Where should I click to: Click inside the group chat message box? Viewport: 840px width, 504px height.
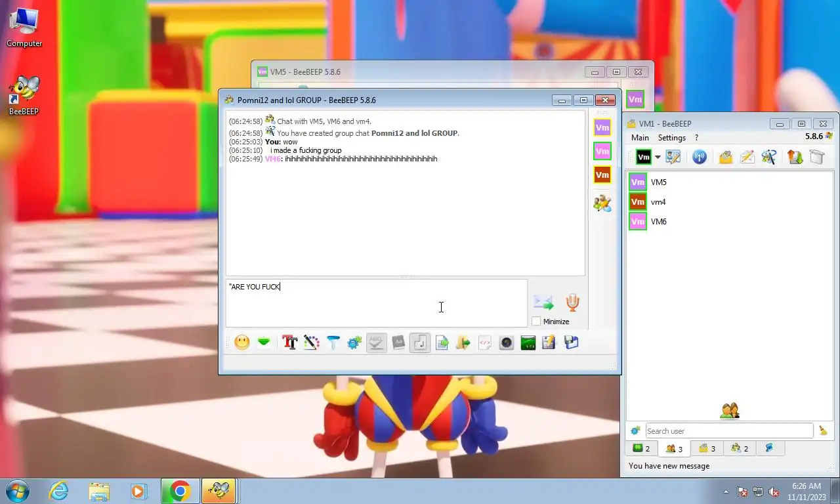coord(376,303)
